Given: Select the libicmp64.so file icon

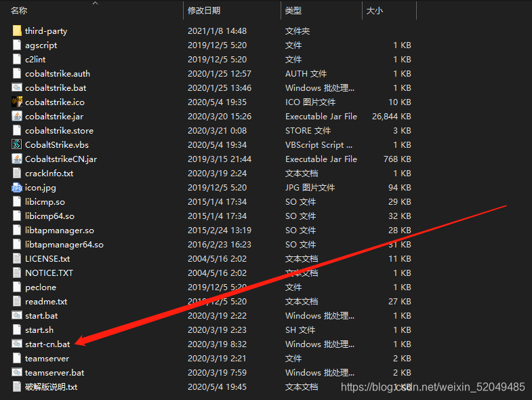Looking at the screenshot, I should (17, 216).
